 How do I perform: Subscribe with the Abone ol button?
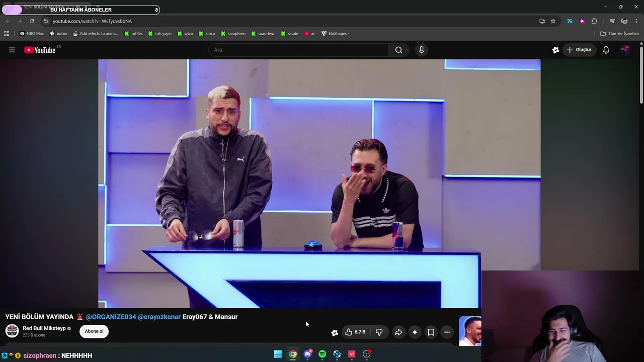[x=94, y=331]
